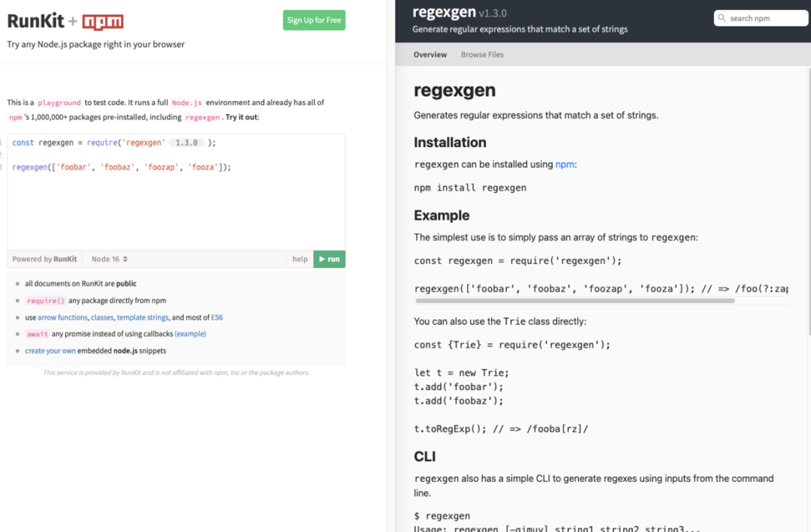Open the (example) link for await
The width and height of the screenshot is (811, 532).
(190, 334)
